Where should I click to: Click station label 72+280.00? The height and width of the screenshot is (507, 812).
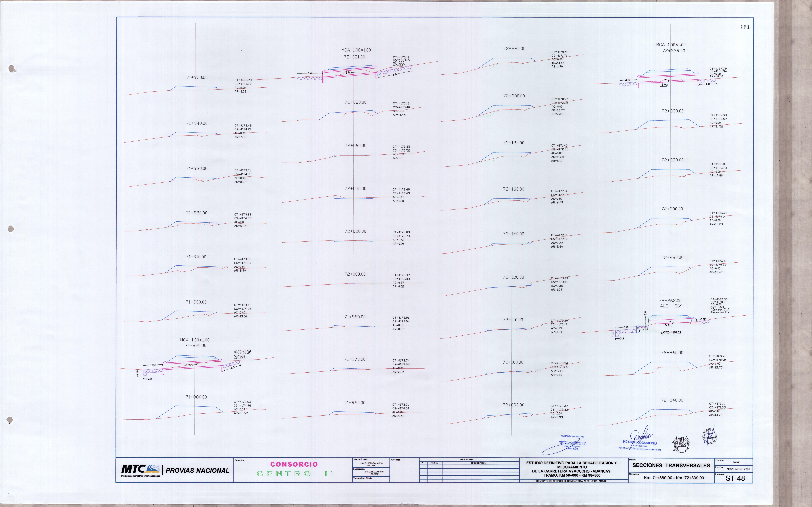tap(672, 257)
